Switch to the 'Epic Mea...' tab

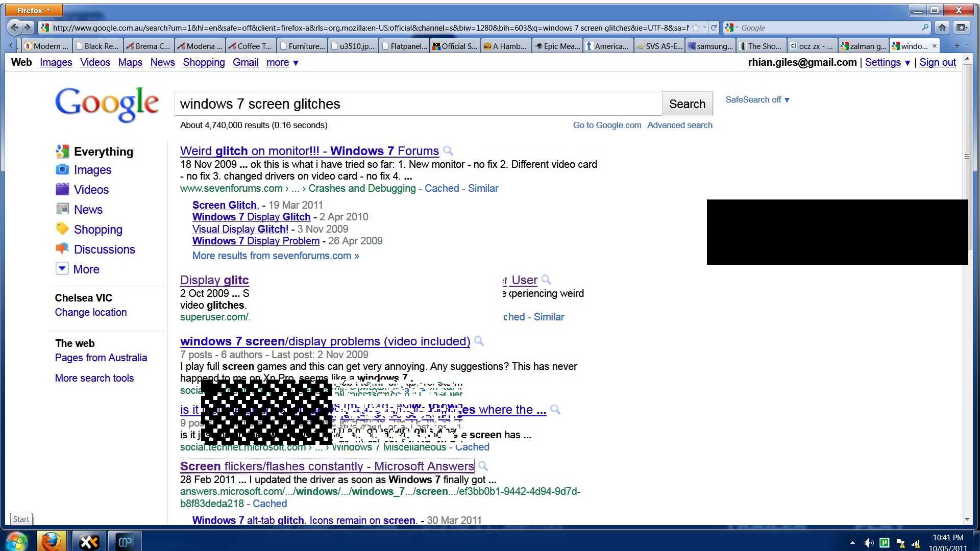[x=557, y=46]
